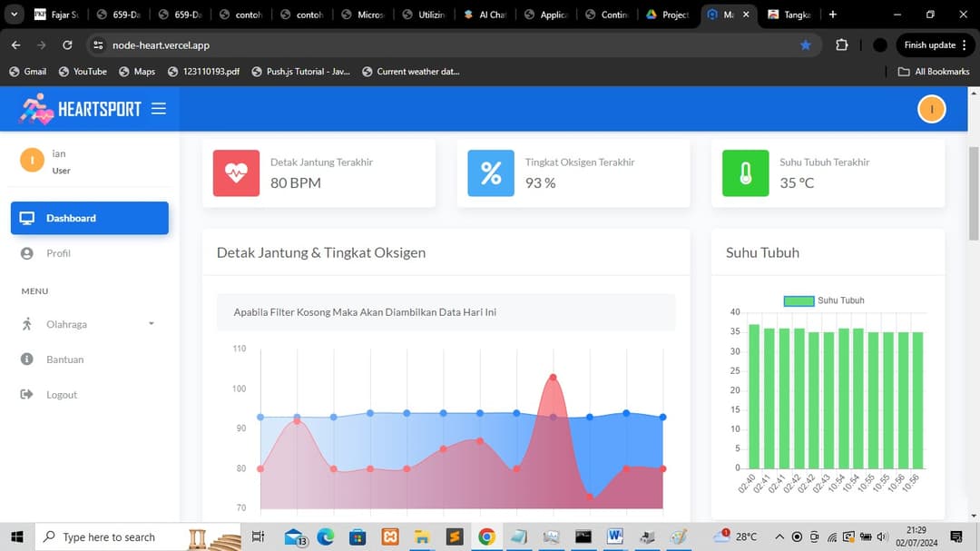Reload the page with refresh icon
Image resolution: width=980 pixels, height=551 pixels.
click(67, 45)
